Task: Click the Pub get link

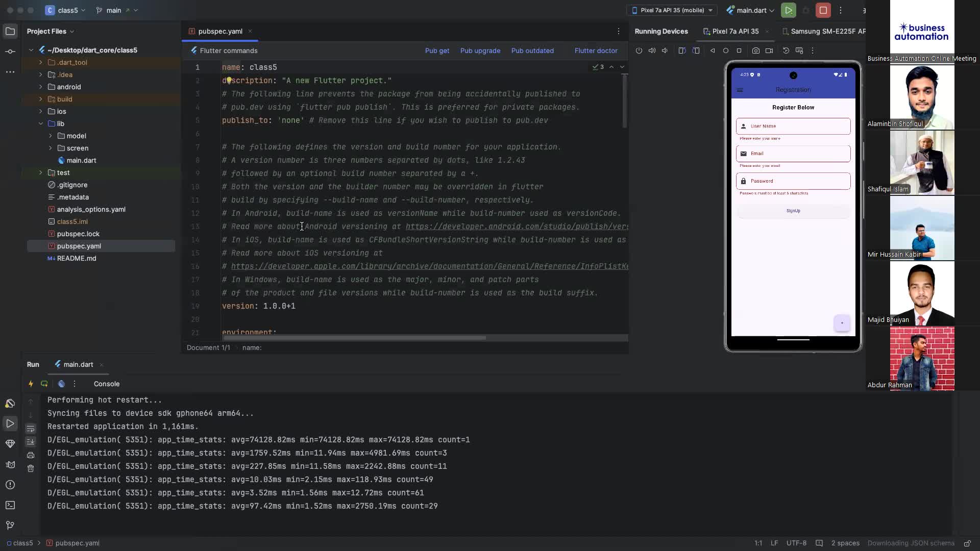Action: [x=437, y=51]
